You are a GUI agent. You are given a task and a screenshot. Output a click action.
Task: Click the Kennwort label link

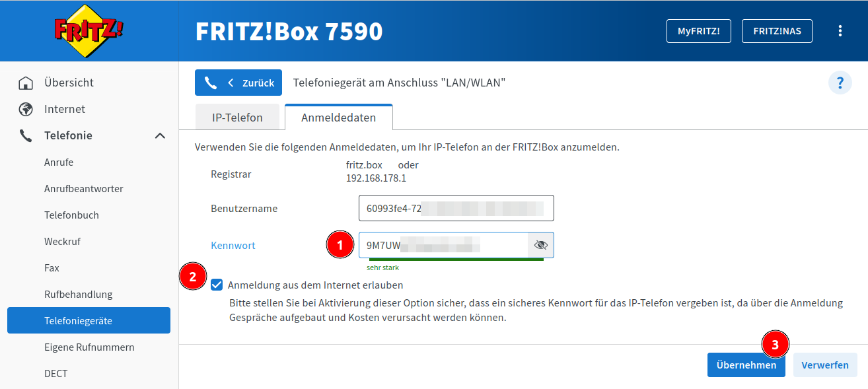pos(233,246)
